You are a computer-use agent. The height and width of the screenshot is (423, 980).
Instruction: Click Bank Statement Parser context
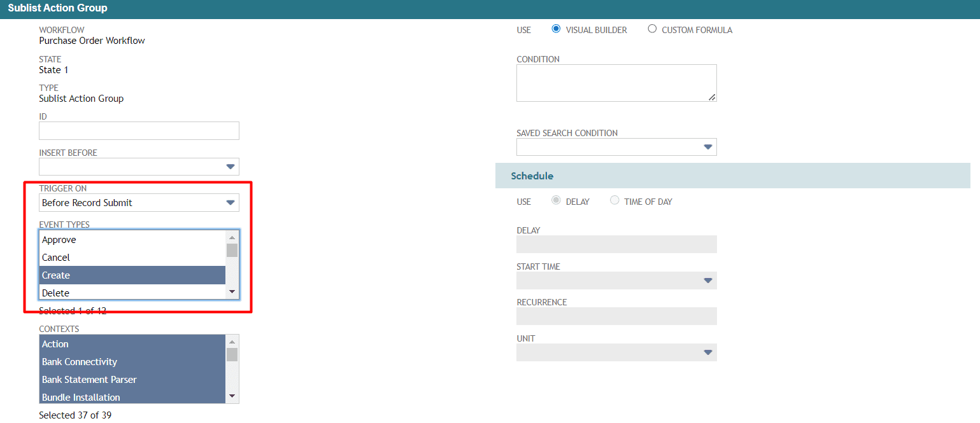[132, 380]
